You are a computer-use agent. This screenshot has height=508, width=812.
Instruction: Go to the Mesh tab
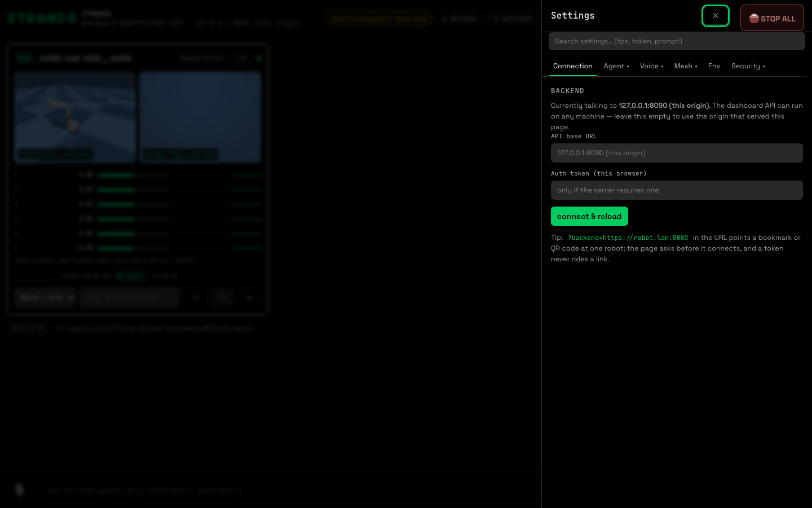pyautogui.click(x=686, y=66)
